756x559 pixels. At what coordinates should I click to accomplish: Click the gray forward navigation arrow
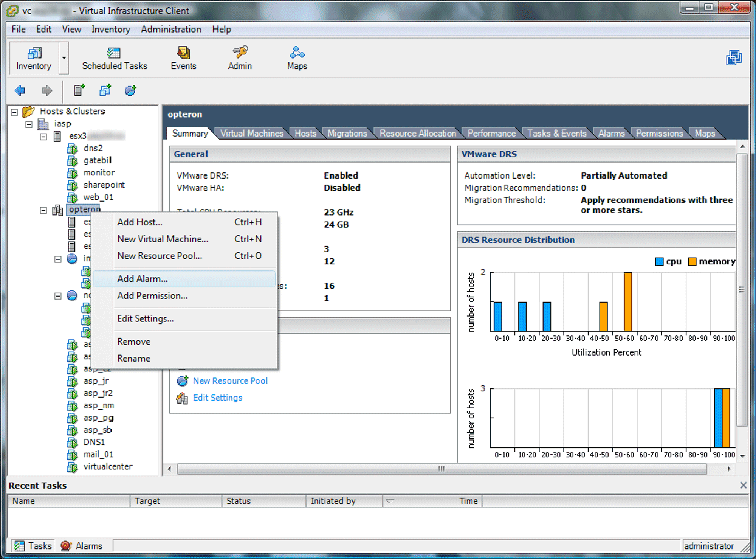coord(47,90)
